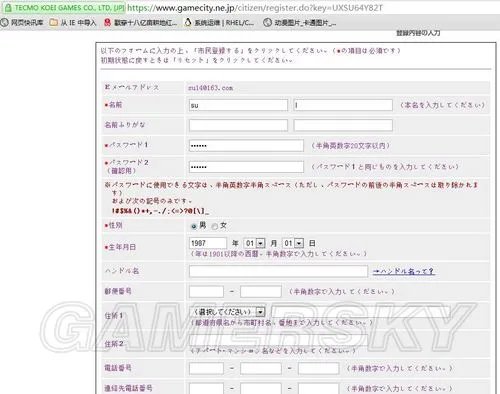This screenshot has width=500, height=394.
Task: Click the green lock icon in address bar
Action: pyautogui.click(x=8, y=8)
